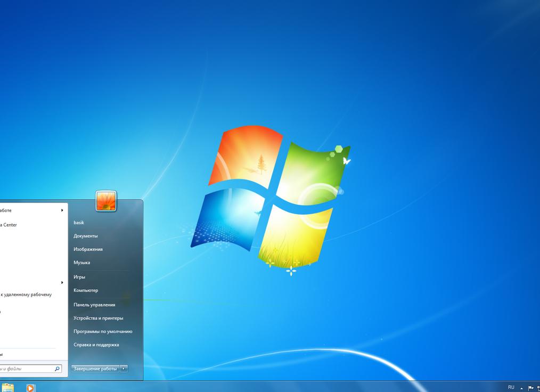Click the magnifier icon in the search box
This screenshot has height=392, width=540.
[x=56, y=368]
